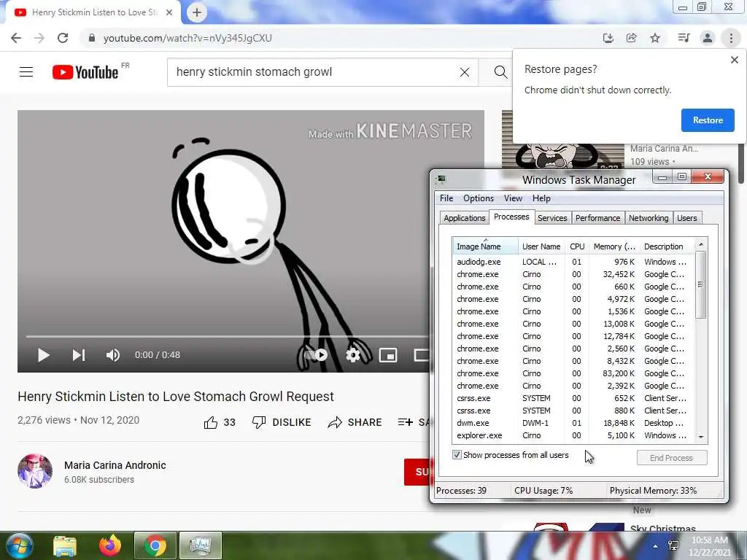Screen dimensions: 747x560
Task: Click the video progress bar
Action: pos(228,336)
